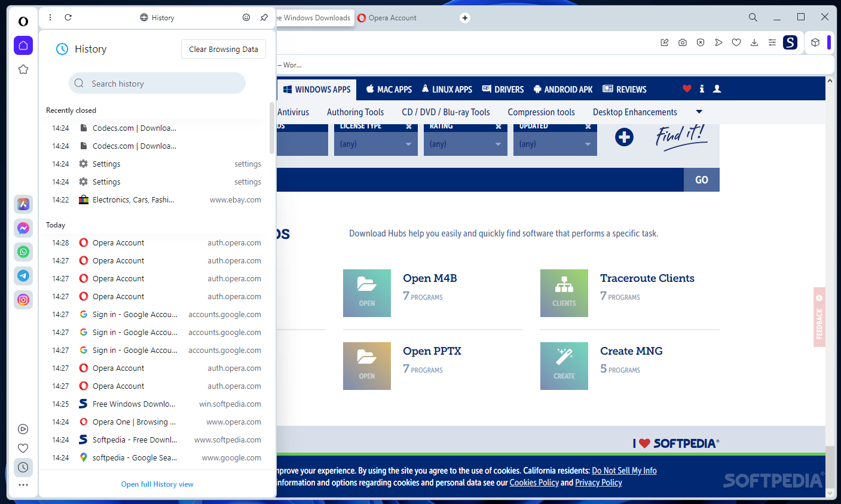Select the Linux Apps menu
This screenshot has width=841, height=504.
tap(447, 90)
